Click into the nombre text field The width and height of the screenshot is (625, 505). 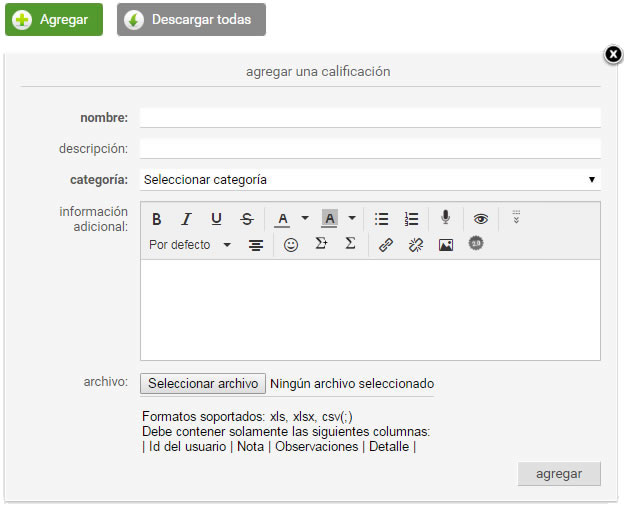tap(370, 118)
